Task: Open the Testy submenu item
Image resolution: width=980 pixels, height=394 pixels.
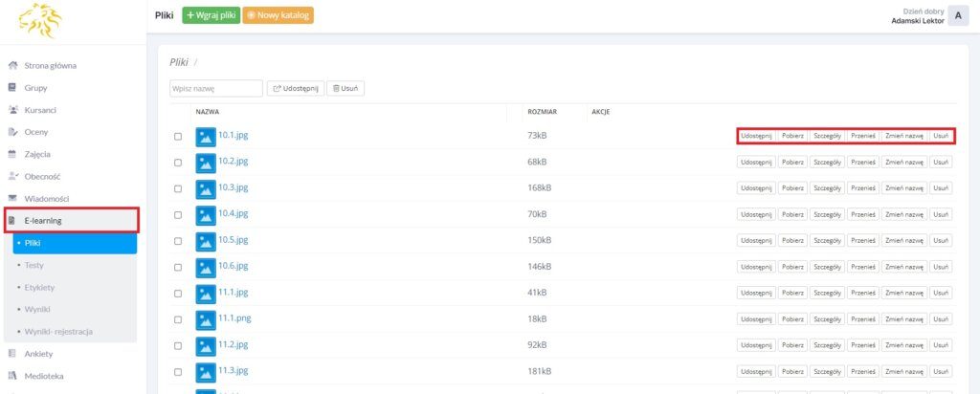Action: pyautogui.click(x=33, y=265)
